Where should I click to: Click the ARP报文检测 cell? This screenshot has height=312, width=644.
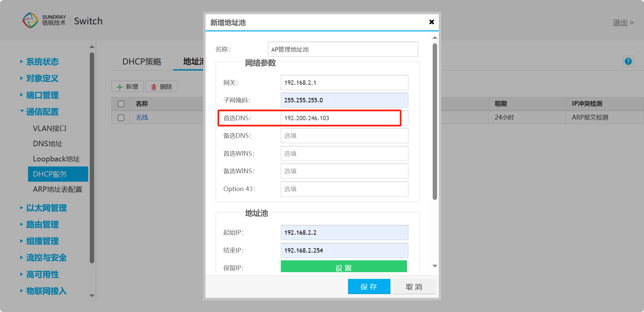(x=590, y=117)
